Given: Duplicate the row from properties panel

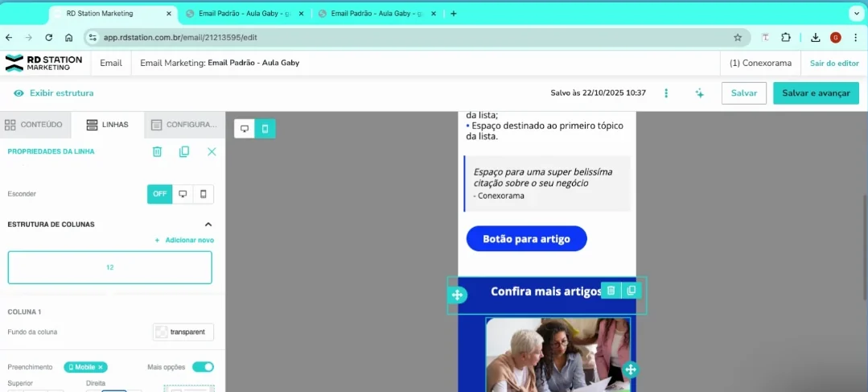Looking at the screenshot, I should click(184, 151).
